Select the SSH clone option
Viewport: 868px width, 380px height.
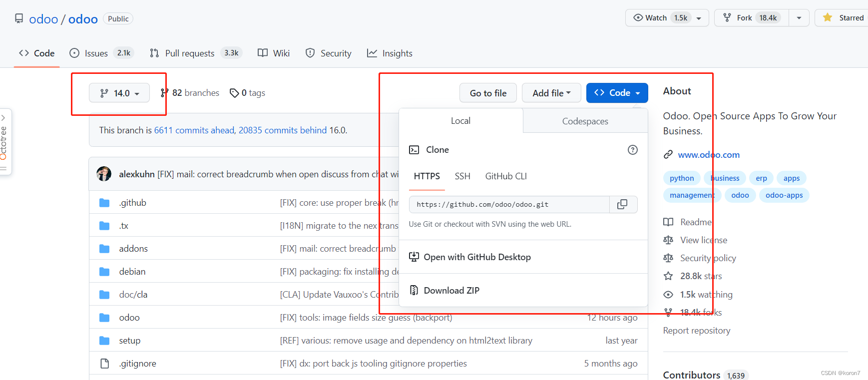[462, 176]
